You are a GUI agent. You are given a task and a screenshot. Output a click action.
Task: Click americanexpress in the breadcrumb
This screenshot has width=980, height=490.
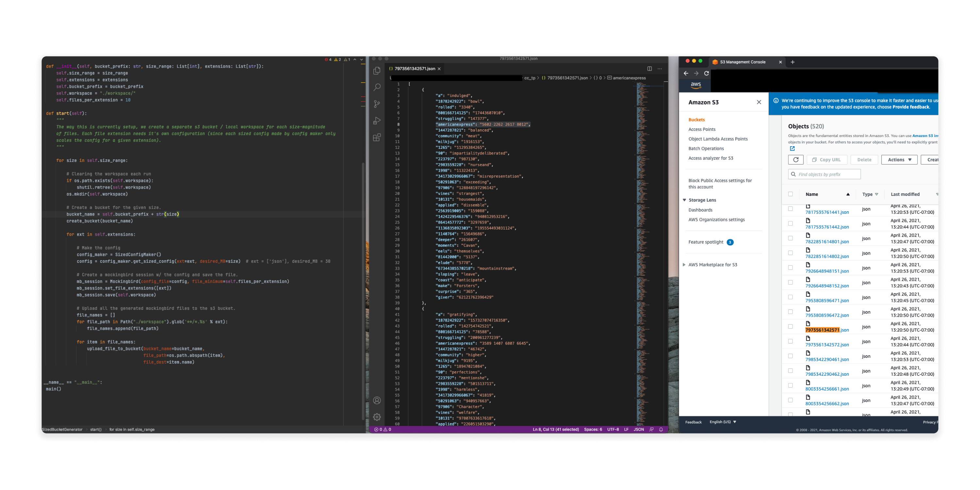629,78
